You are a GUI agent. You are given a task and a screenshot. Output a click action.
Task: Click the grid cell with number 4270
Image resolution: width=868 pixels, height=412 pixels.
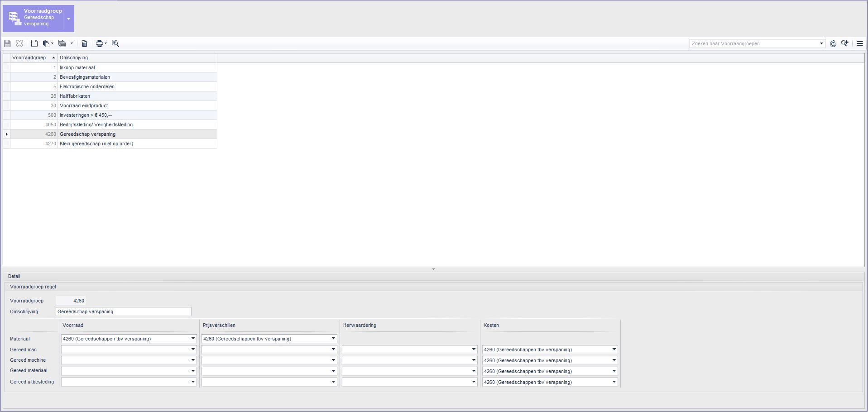click(x=34, y=144)
